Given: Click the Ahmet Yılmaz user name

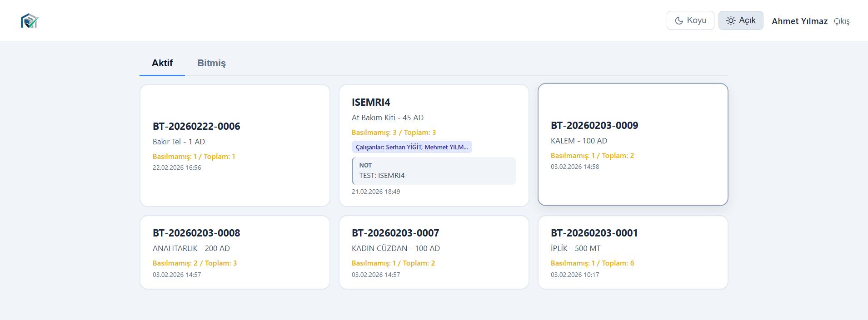Looking at the screenshot, I should pos(799,21).
